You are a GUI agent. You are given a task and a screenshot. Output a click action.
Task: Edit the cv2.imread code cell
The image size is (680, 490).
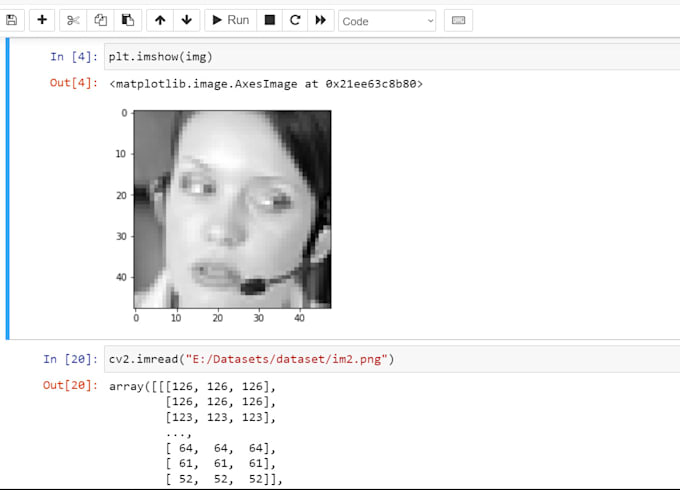(x=392, y=359)
